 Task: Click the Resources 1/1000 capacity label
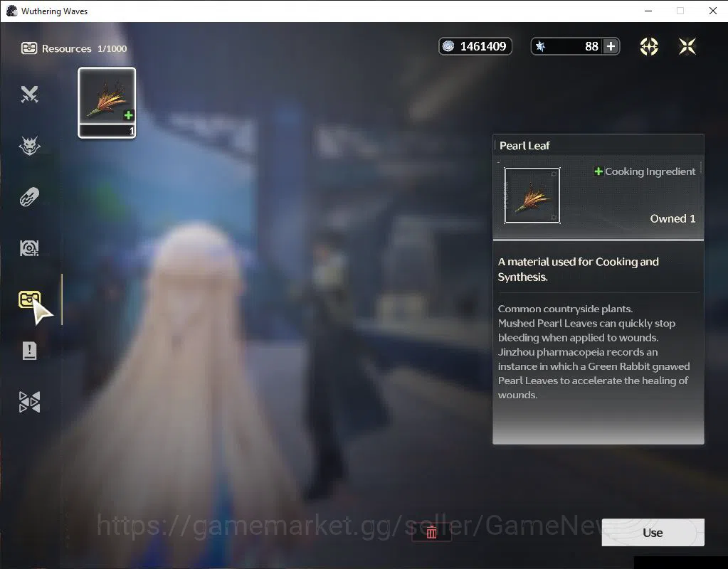(x=84, y=49)
